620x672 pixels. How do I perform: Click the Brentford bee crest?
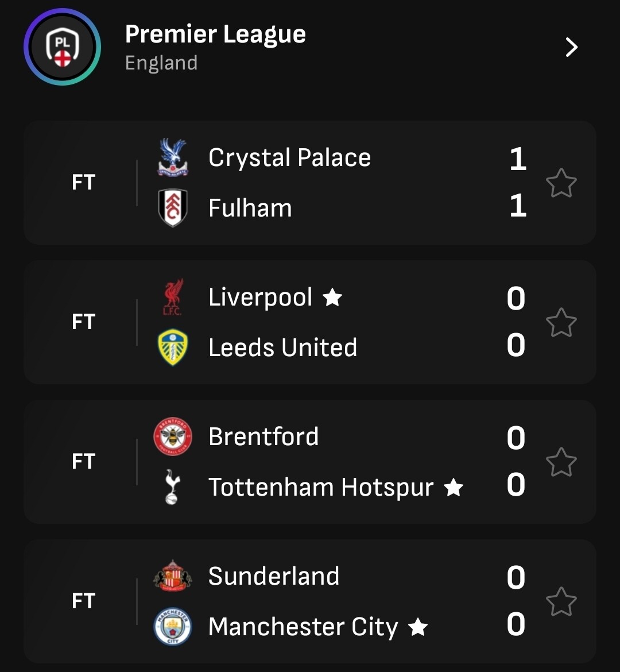point(172,437)
